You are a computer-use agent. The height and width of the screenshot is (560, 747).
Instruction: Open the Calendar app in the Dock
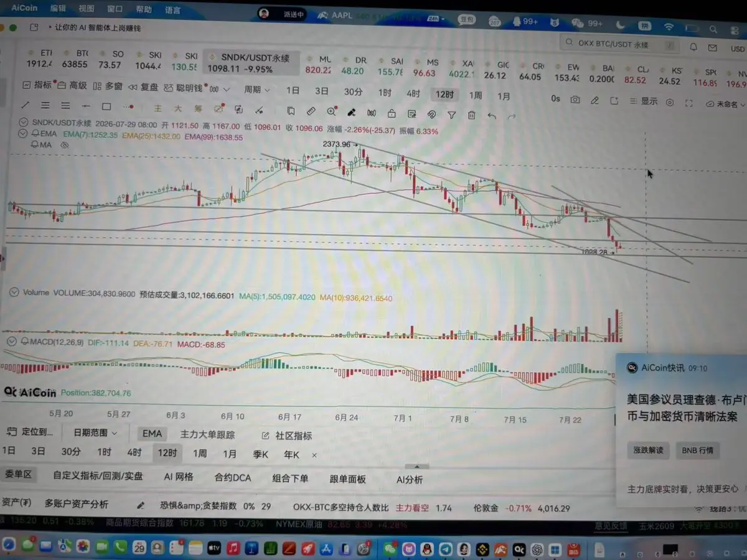coord(139,547)
